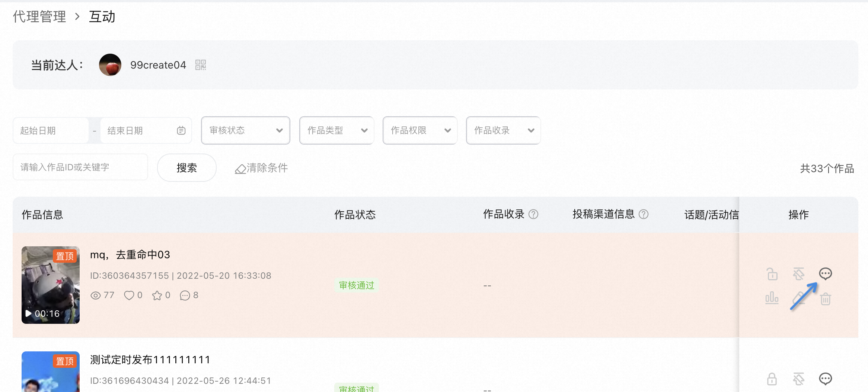Click the ID:360364357155 text
The height and width of the screenshot is (392, 868).
pos(130,276)
